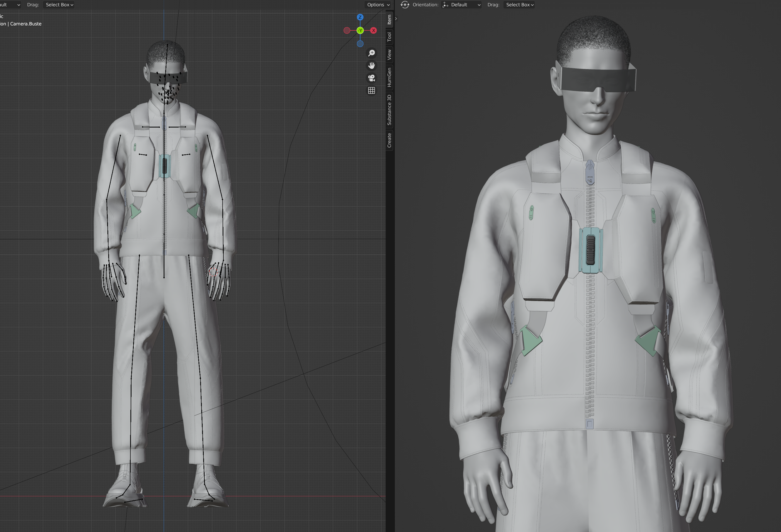The height and width of the screenshot is (532, 781).
Task: Click the red X axis gizmo
Action: pos(373,31)
